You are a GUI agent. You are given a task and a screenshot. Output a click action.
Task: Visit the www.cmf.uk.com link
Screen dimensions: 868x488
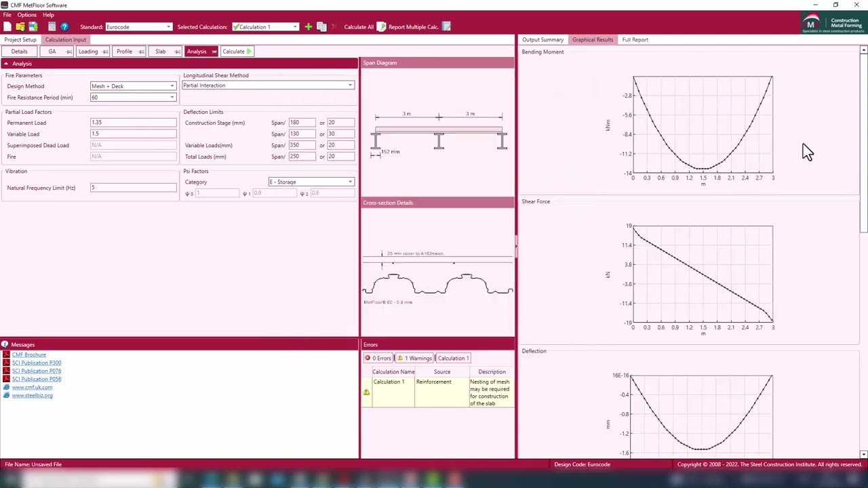[32, 387]
